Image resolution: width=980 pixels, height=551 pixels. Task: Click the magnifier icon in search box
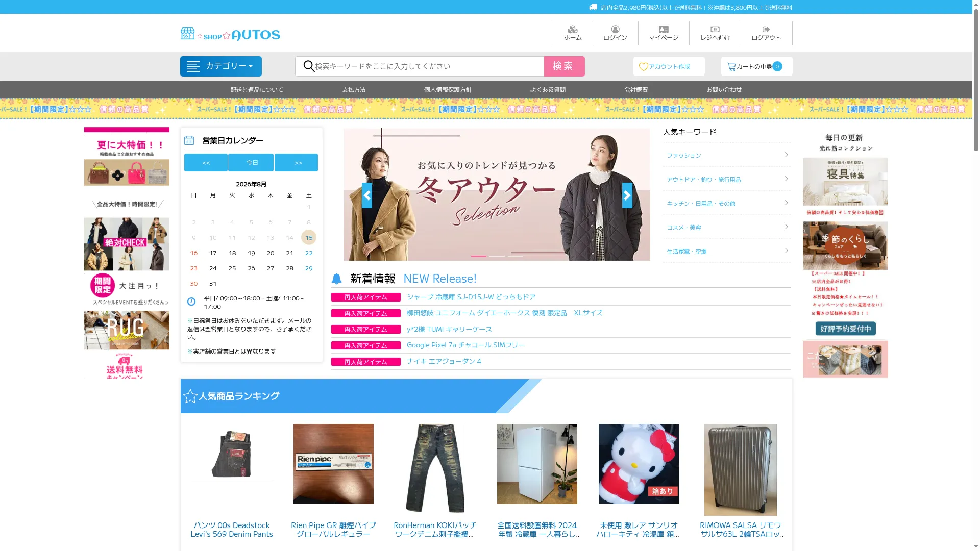tap(308, 66)
